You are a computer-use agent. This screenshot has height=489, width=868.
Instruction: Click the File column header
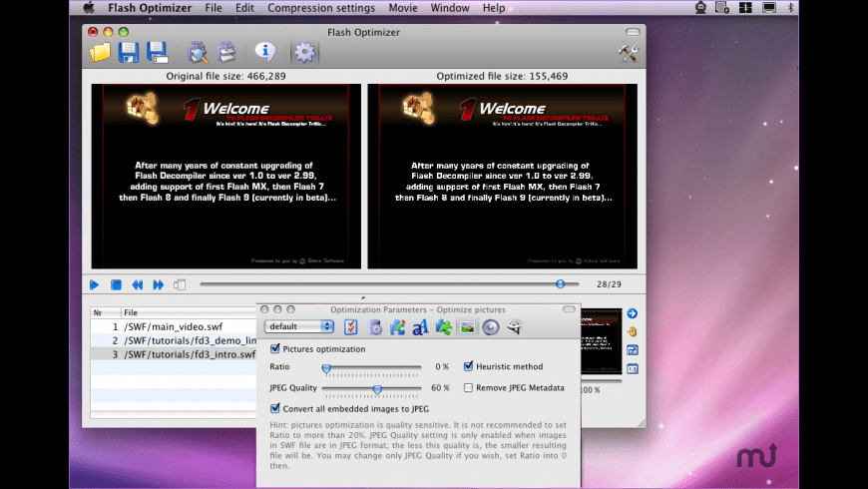(189, 312)
